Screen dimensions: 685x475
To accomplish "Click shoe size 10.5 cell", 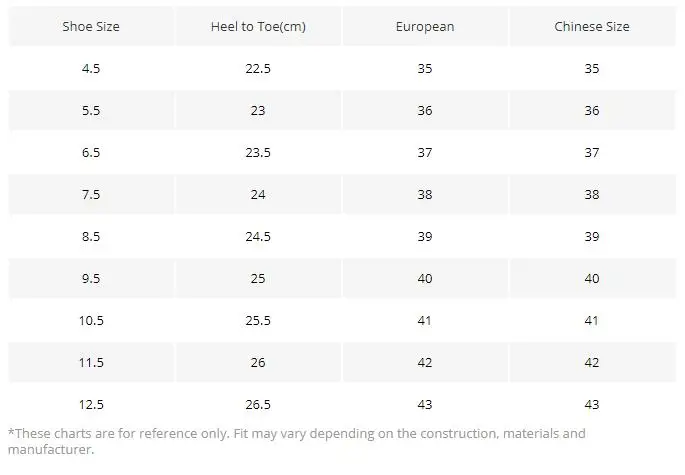I will (91, 320).
